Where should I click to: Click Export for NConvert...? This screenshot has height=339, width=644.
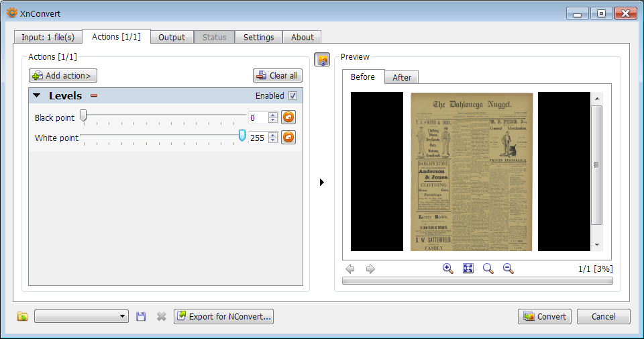[223, 316]
